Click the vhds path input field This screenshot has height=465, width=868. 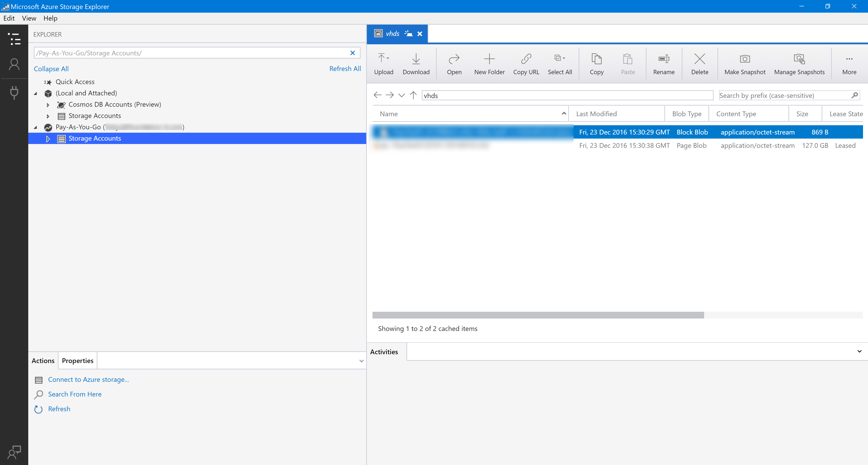point(567,95)
